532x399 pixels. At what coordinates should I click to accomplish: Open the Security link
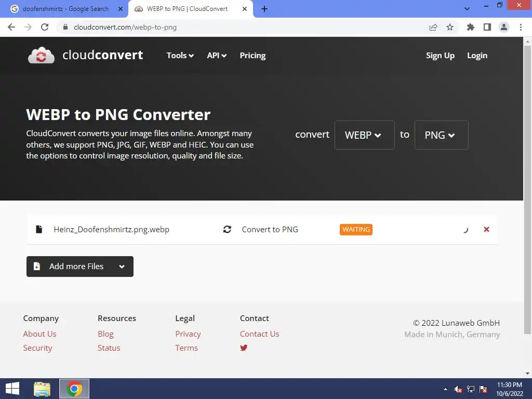pos(37,348)
